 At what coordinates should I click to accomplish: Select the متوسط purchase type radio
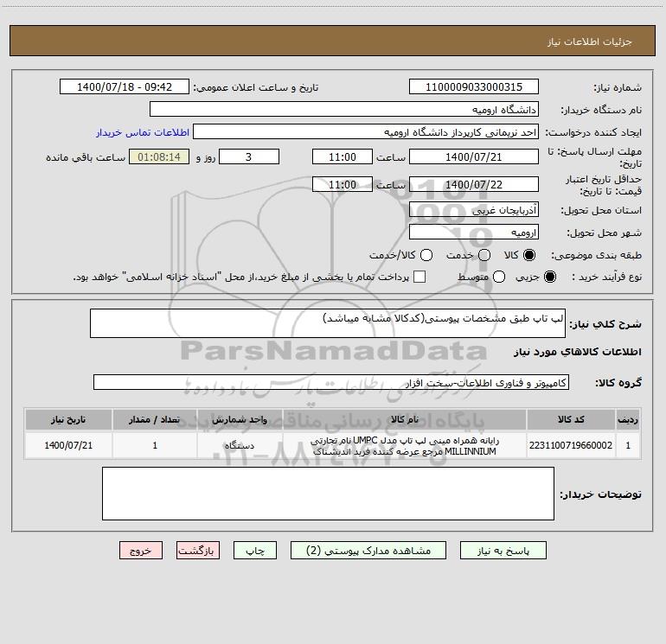point(499,277)
